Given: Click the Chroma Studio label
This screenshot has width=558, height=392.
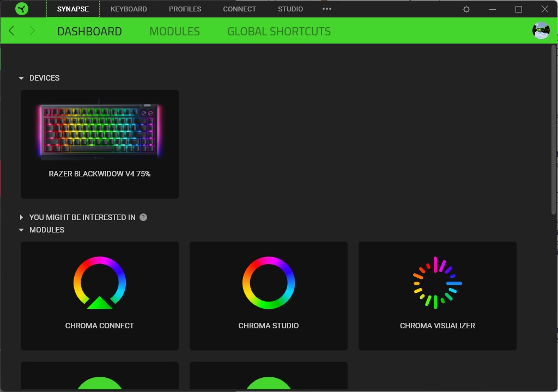Looking at the screenshot, I should (x=269, y=326).
